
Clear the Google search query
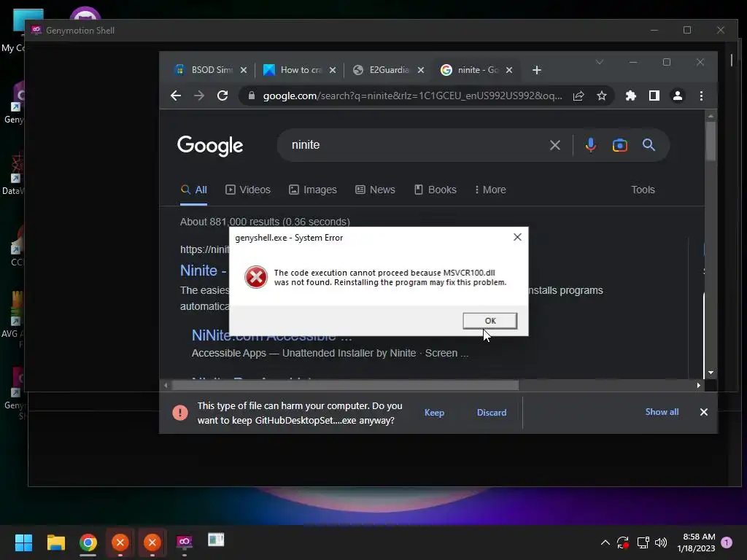point(555,145)
